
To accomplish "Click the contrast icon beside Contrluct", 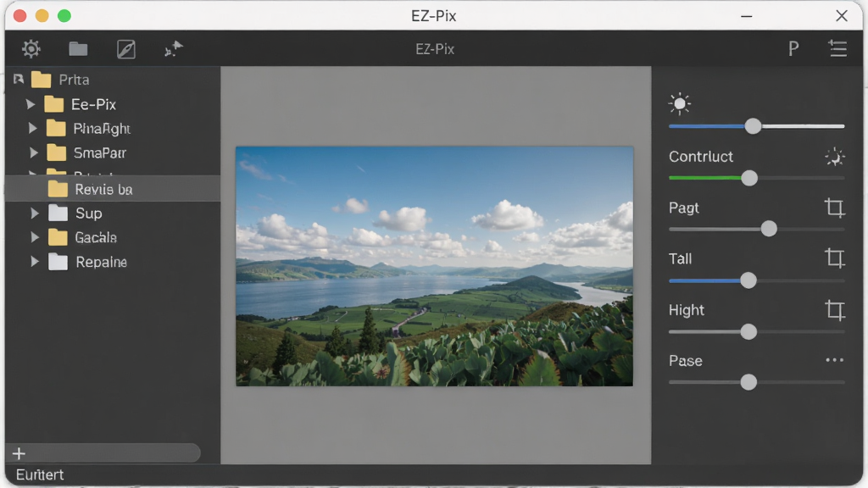I will coord(835,157).
